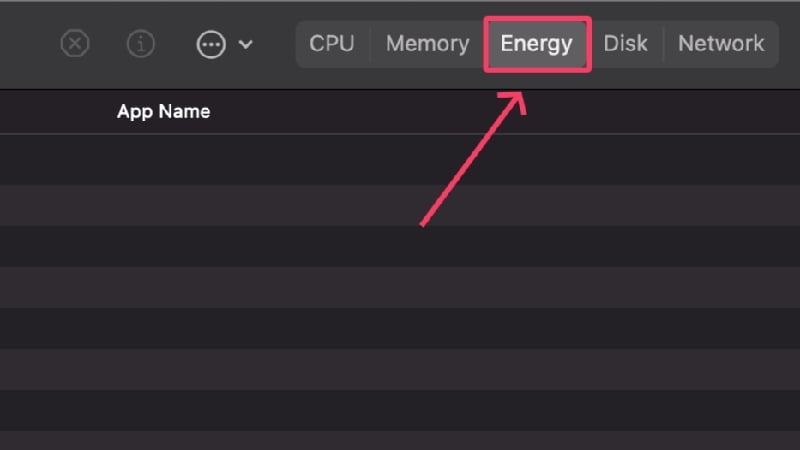This screenshot has height=450, width=800.
Task: Go to the Network tab
Action: pos(721,44)
